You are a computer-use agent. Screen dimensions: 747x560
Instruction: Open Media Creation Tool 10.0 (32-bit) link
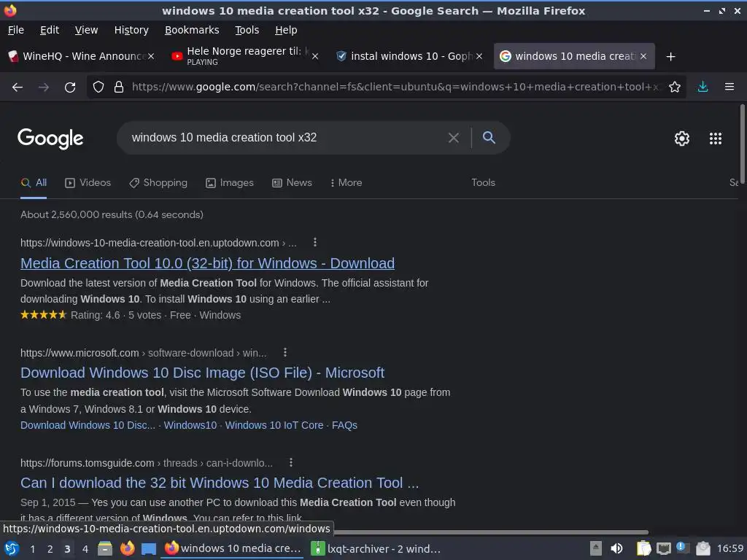click(x=207, y=263)
